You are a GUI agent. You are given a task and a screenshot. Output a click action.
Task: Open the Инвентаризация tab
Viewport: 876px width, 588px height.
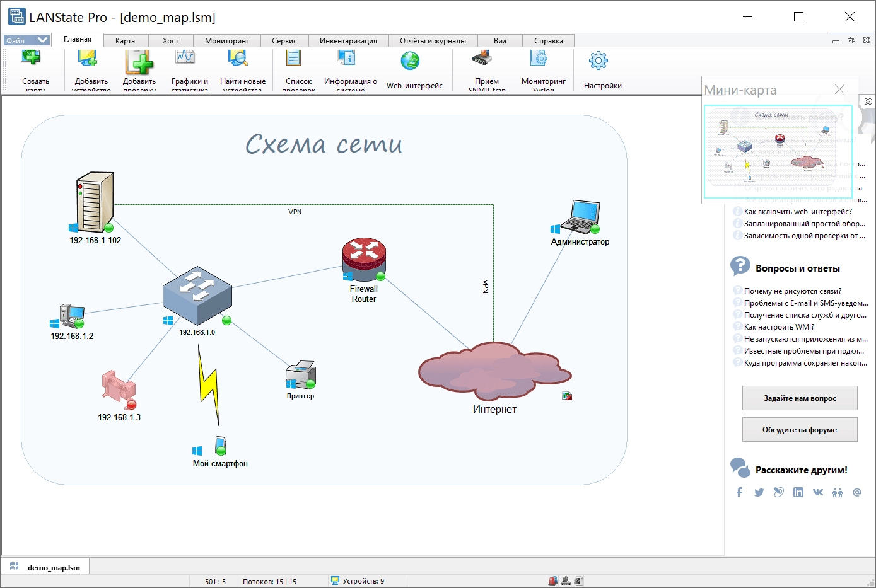coord(348,41)
